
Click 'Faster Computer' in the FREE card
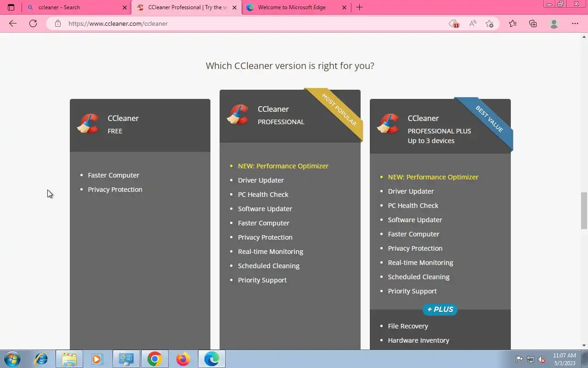tap(113, 175)
